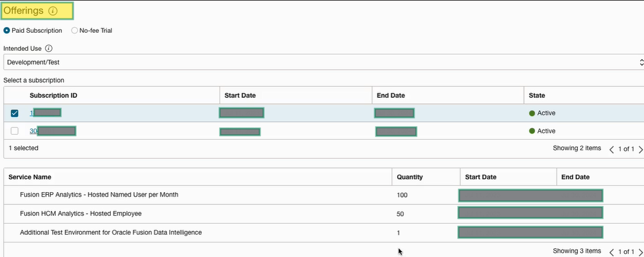Select the No-fee Trial option
644x257 pixels.
pyautogui.click(x=75, y=30)
